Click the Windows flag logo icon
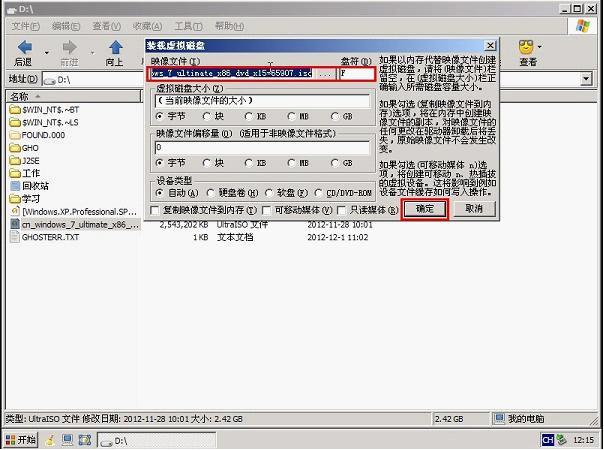Image resolution: width=604 pixels, height=450 pixels. [x=582, y=26]
